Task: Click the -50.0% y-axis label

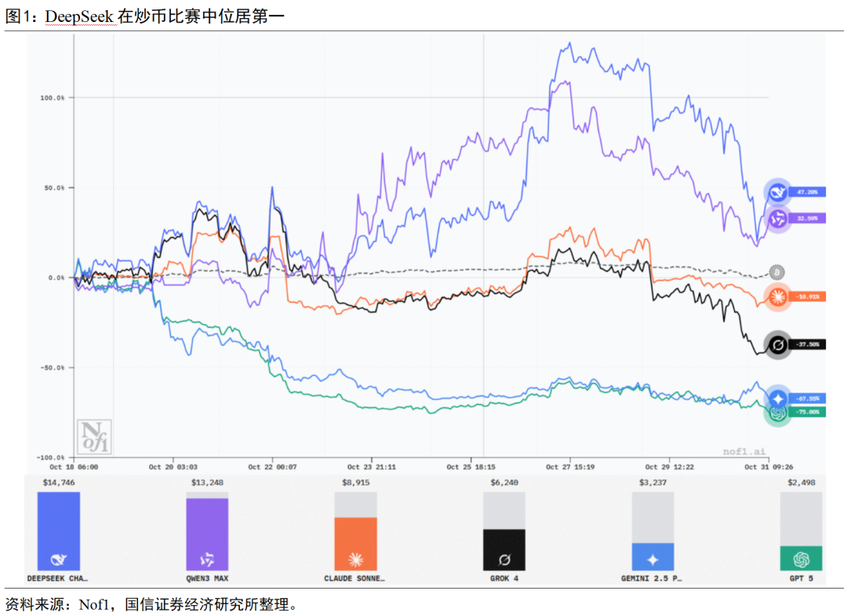Action: point(53,368)
